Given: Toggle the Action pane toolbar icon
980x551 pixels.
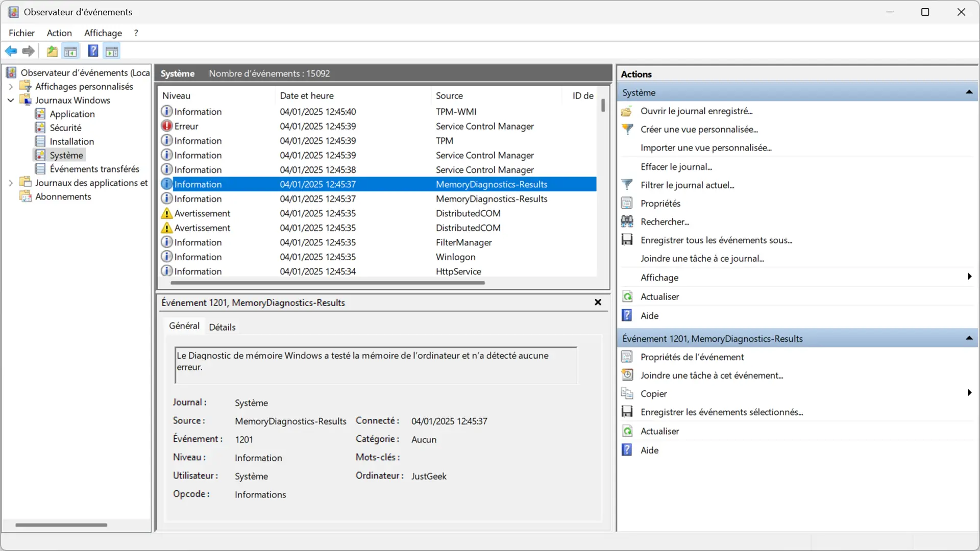Looking at the screenshot, I should click(112, 51).
